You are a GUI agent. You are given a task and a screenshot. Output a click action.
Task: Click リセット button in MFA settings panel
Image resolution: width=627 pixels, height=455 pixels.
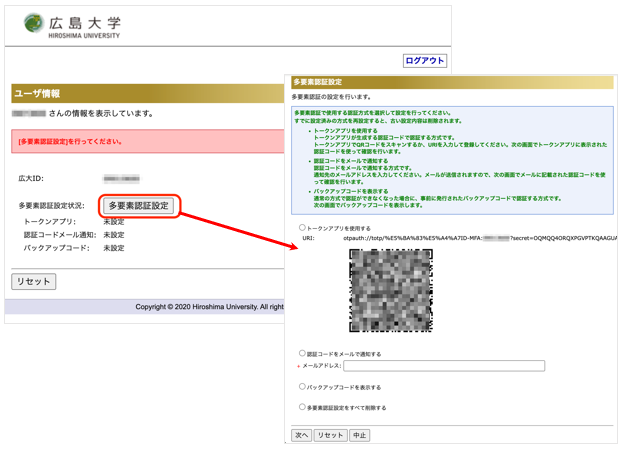(331, 435)
